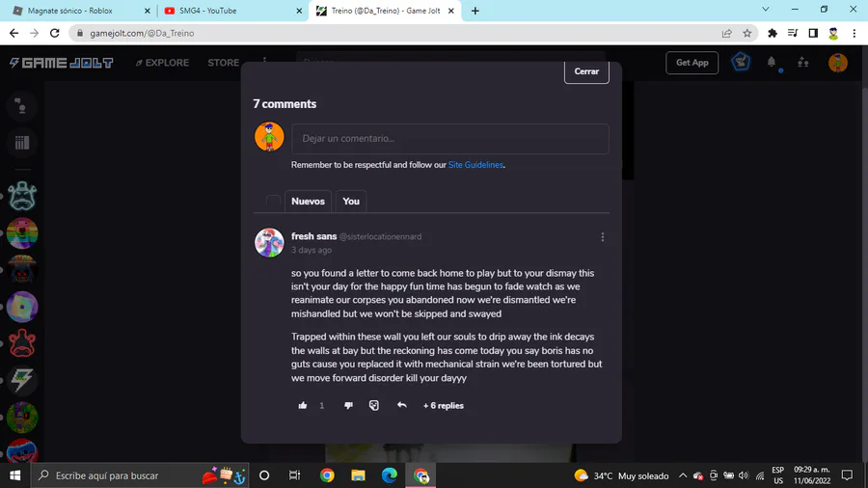
Task: Launch Microsoft Edge from the taskbar
Action: click(x=390, y=475)
